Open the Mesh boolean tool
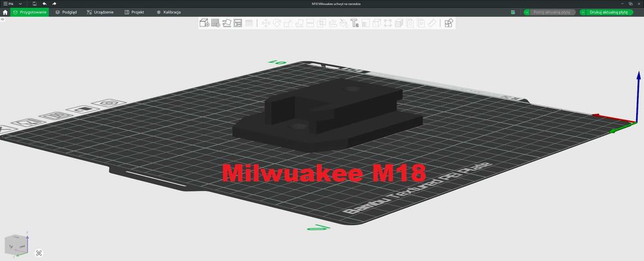The width and height of the screenshot is (644, 261). (x=321, y=23)
